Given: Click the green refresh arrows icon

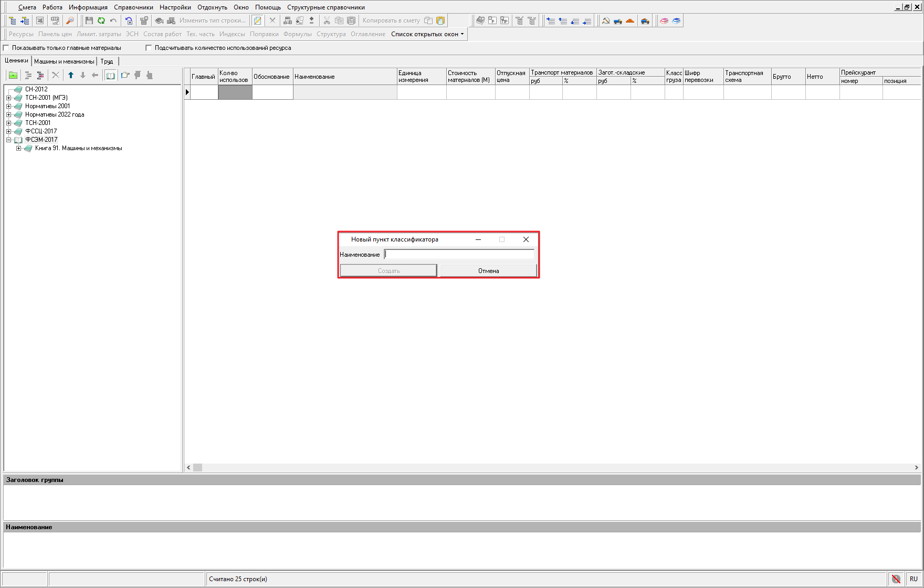Looking at the screenshot, I should [101, 20].
